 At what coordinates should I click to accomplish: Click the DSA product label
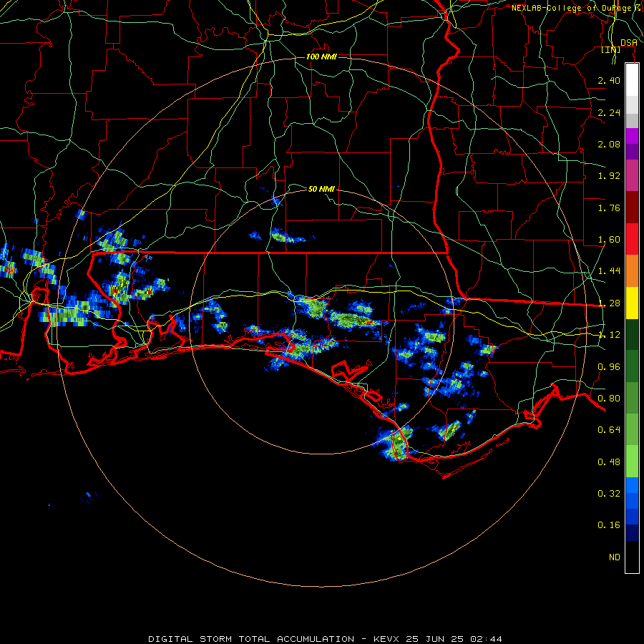click(628, 43)
